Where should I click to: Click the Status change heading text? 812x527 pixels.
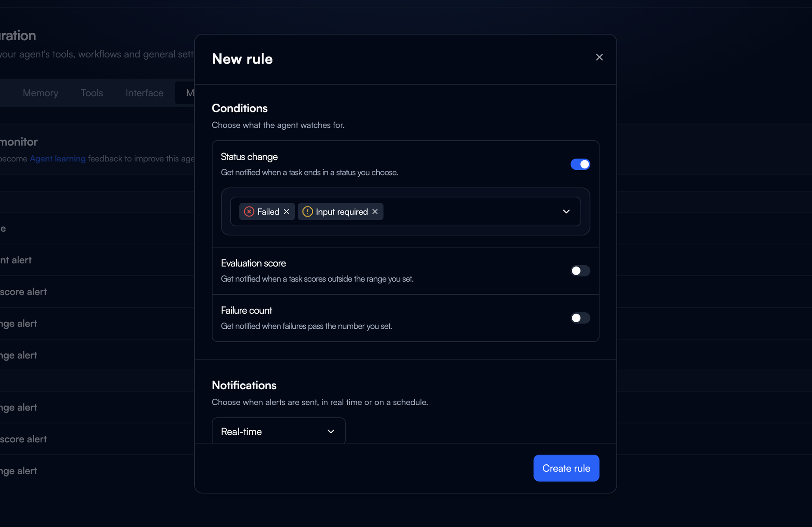[249, 157]
